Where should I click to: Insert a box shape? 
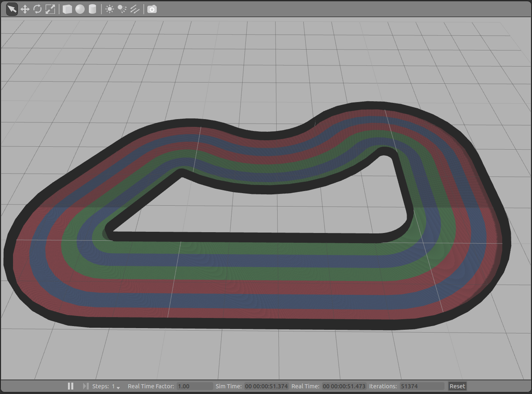67,9
